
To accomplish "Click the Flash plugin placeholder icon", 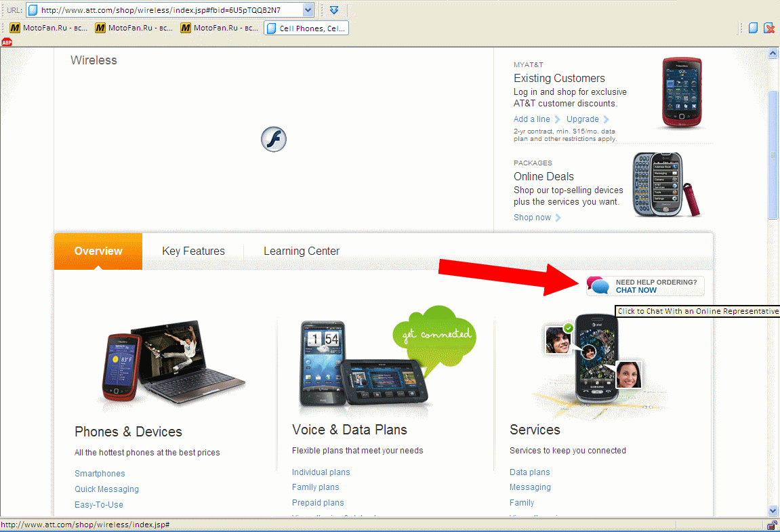I will coord(274,140).
